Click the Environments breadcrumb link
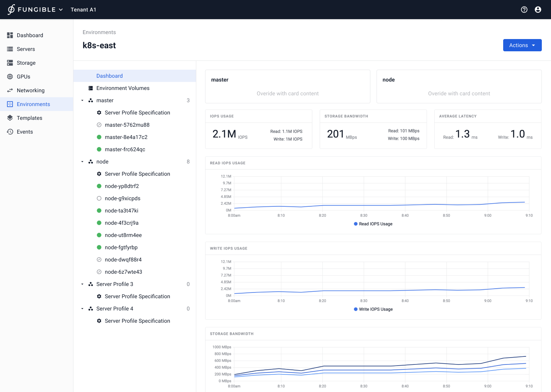Viewport: 551px width, 392px height. pos(99,32)
